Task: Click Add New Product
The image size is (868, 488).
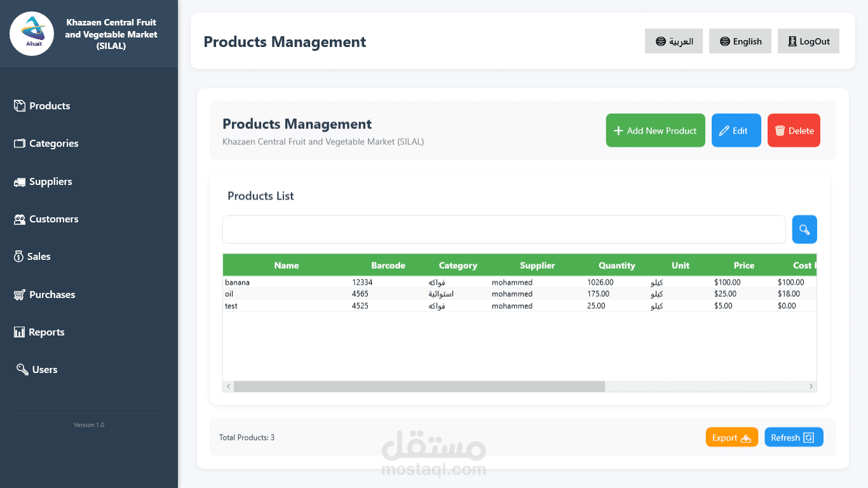Action: (655, 130)
